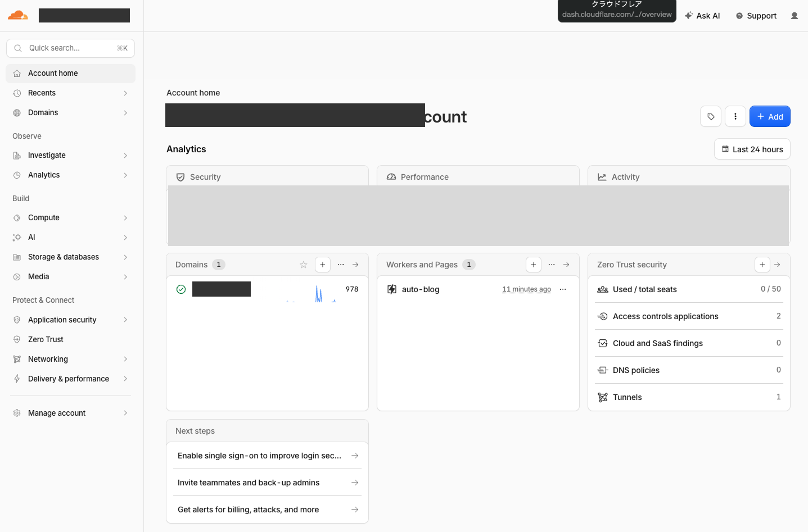Switch to the Performance analytics tab
The width and height of the screenshot is (808, 532).
coord(478,176)
